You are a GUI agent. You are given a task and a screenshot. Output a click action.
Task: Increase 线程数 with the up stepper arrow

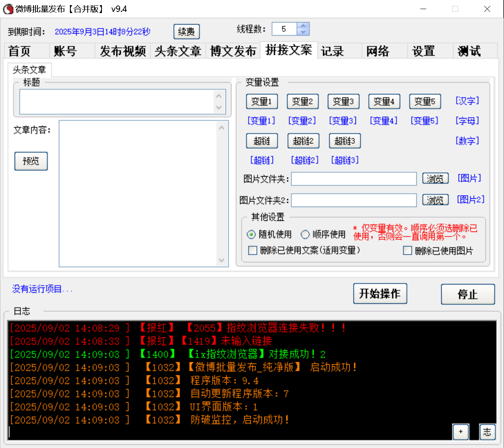pyautogui.click(x=303, y=26)
